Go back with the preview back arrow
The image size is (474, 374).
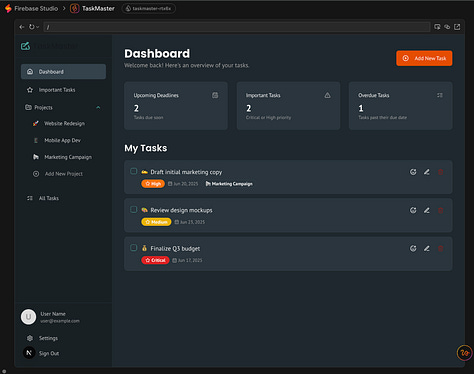tap(22, 27)
